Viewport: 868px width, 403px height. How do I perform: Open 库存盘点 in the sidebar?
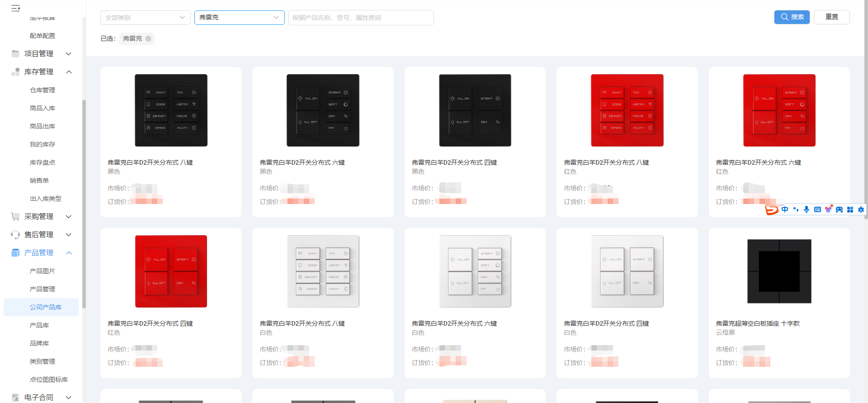point(42,162)
